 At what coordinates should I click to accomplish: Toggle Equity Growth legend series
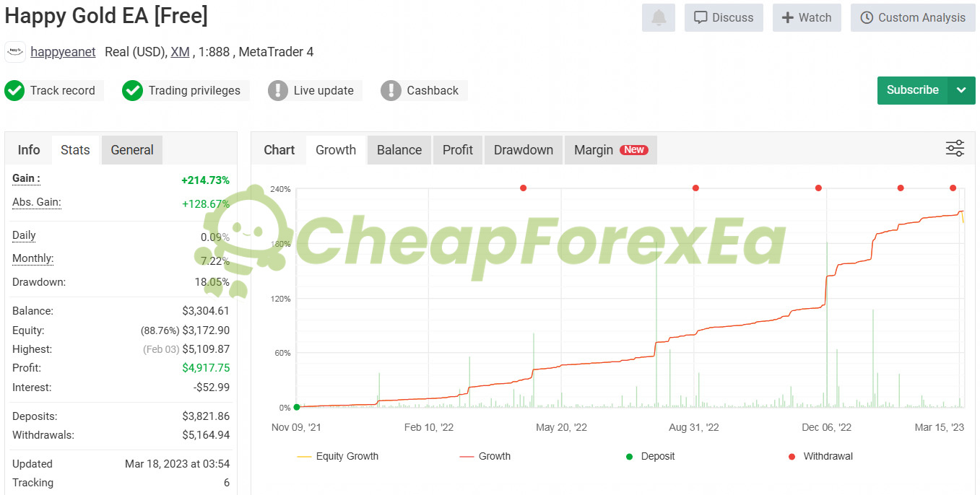[337, 456]
